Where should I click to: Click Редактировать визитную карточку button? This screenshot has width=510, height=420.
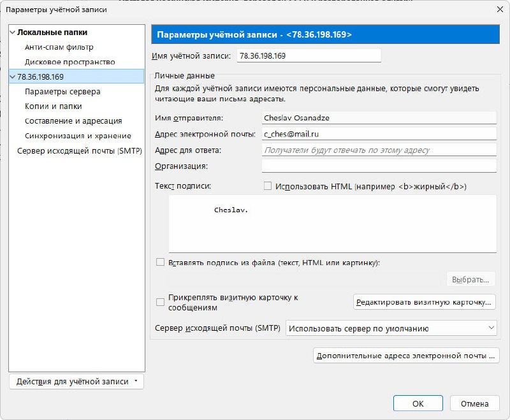point(424,301)
